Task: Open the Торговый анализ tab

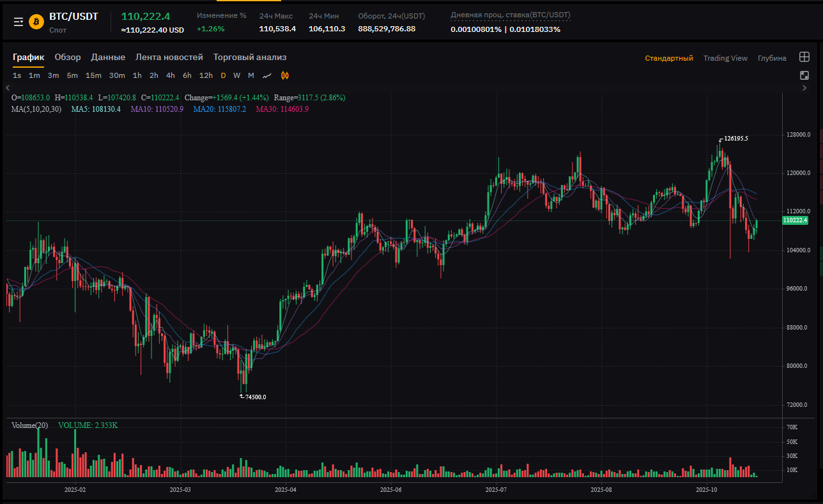Action: [250, 57]
